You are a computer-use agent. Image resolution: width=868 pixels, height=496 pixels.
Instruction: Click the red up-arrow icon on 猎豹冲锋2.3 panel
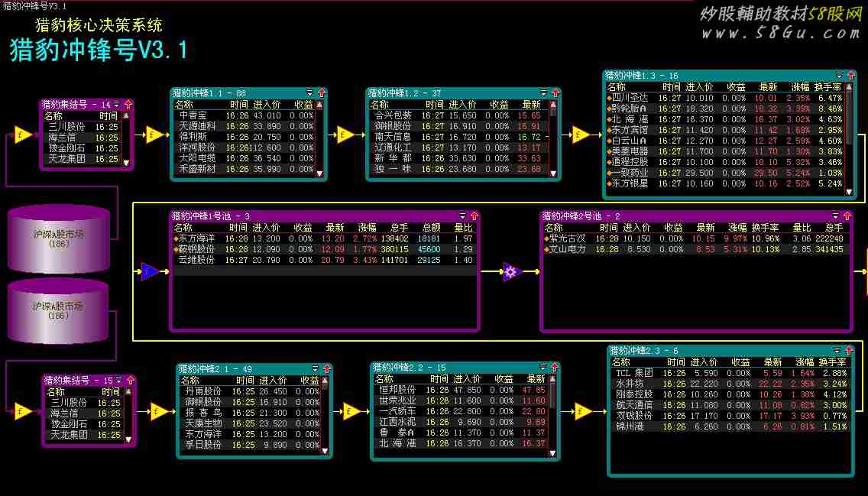click(x=849, y=351)
